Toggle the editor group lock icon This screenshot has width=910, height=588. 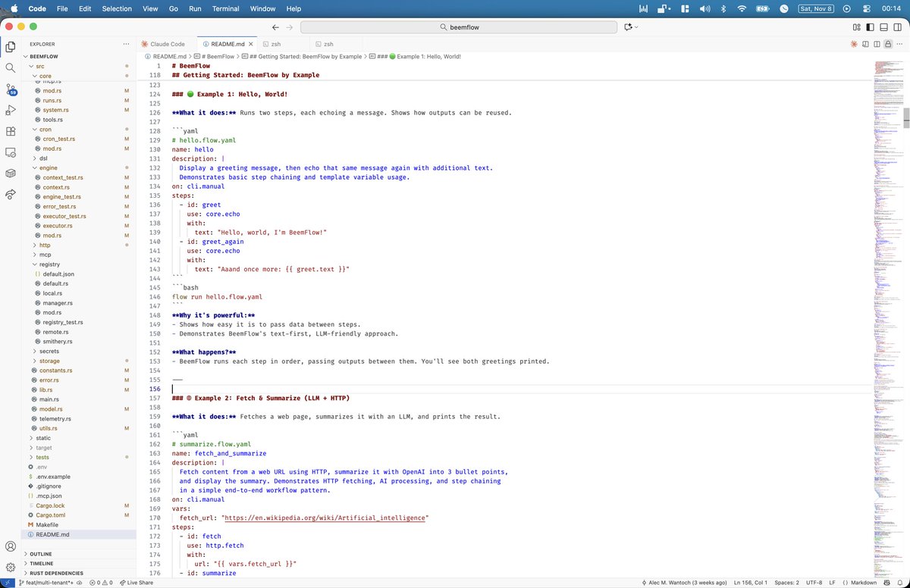pos(887,44)
